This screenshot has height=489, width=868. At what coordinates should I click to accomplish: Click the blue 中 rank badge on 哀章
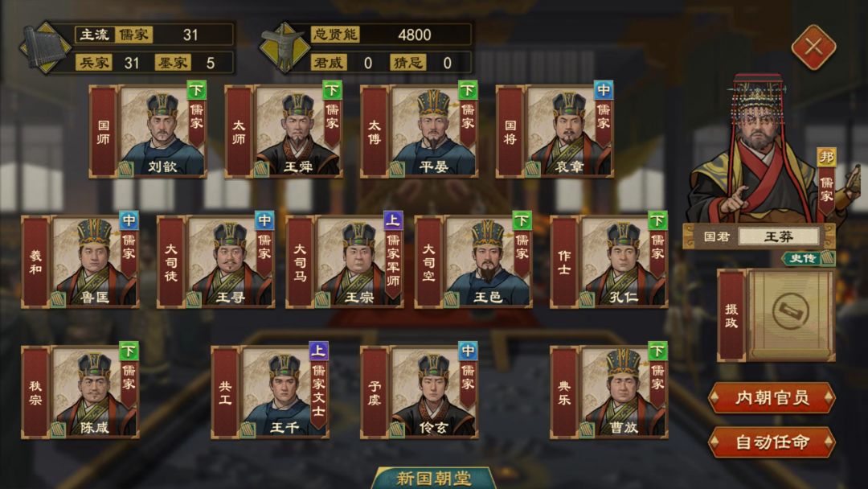click(604, 90)
